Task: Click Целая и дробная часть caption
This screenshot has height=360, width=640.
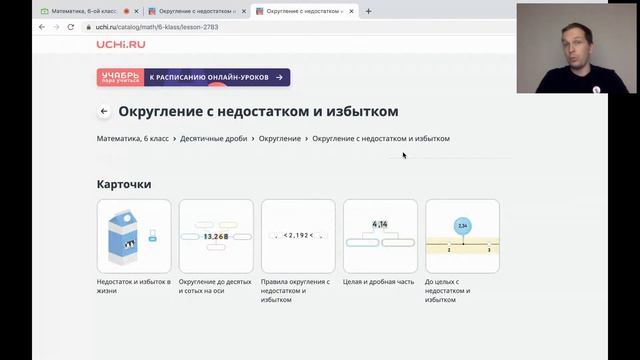Action: [378, 282]
